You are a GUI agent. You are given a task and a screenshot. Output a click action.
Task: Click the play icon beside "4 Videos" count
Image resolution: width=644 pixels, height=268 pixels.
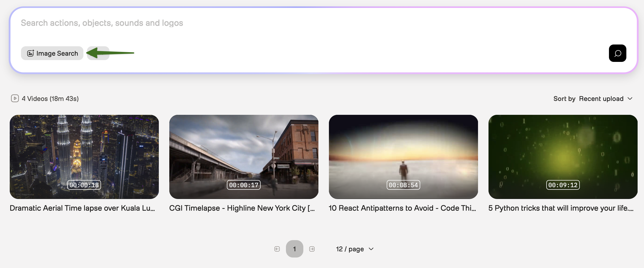pos(15,98)
